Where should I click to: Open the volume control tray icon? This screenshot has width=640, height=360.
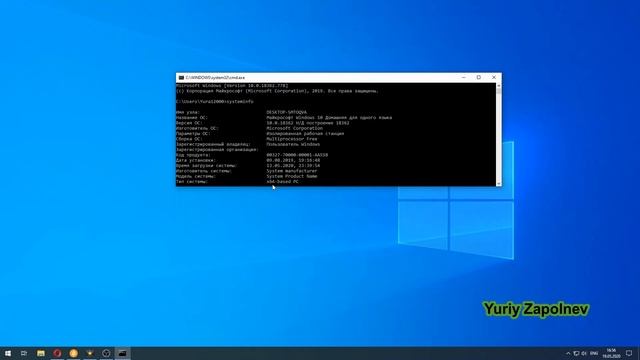coord(584,353)
